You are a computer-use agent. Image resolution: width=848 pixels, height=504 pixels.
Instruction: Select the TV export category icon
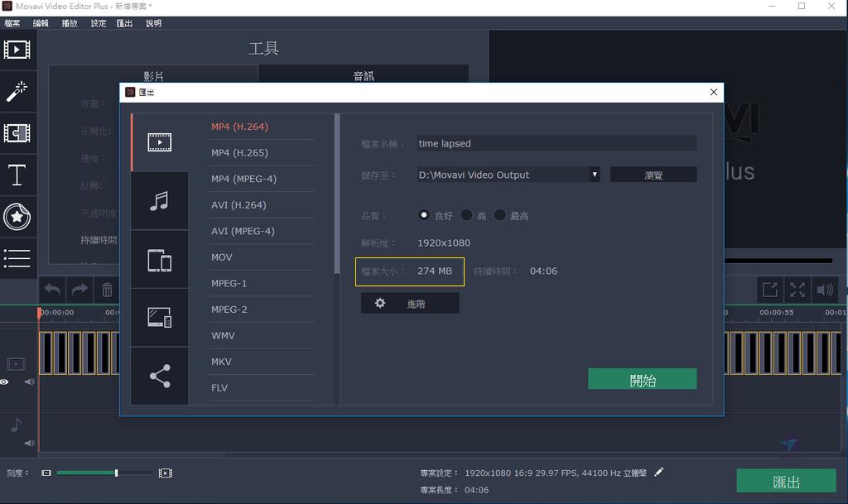(x=160, y=318)
